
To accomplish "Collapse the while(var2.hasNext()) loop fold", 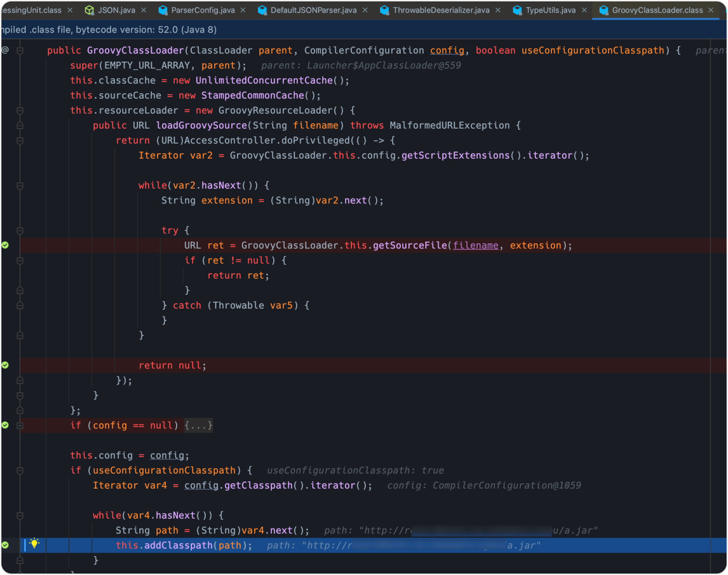I will pyautogui.click(x=20, y=185).
